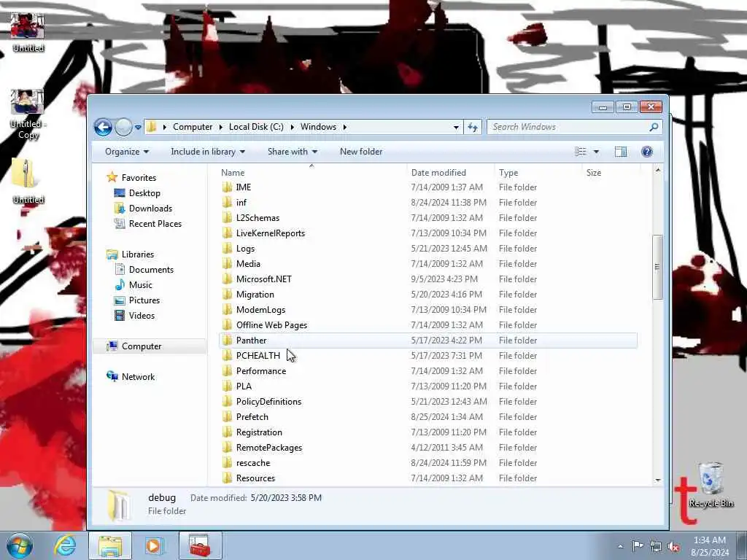747x560 pixels.
Task: Select the PolicyDefinitions folder row
Action: tap(427, 402)
